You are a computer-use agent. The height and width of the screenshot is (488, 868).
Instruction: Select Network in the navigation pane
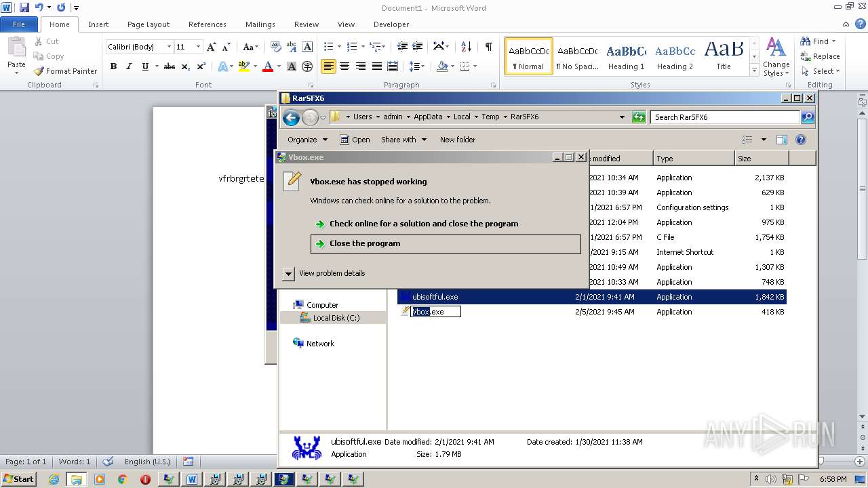click(x=319, y=344)
